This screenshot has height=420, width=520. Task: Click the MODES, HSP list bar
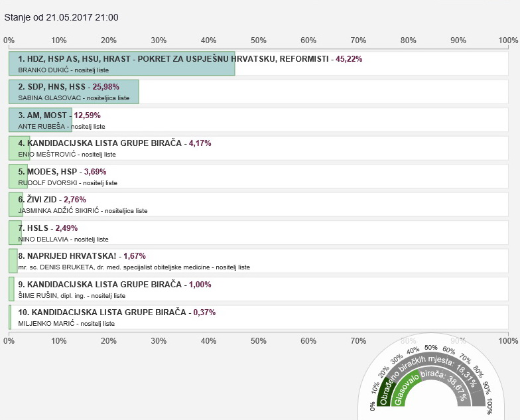click(18, 176)
